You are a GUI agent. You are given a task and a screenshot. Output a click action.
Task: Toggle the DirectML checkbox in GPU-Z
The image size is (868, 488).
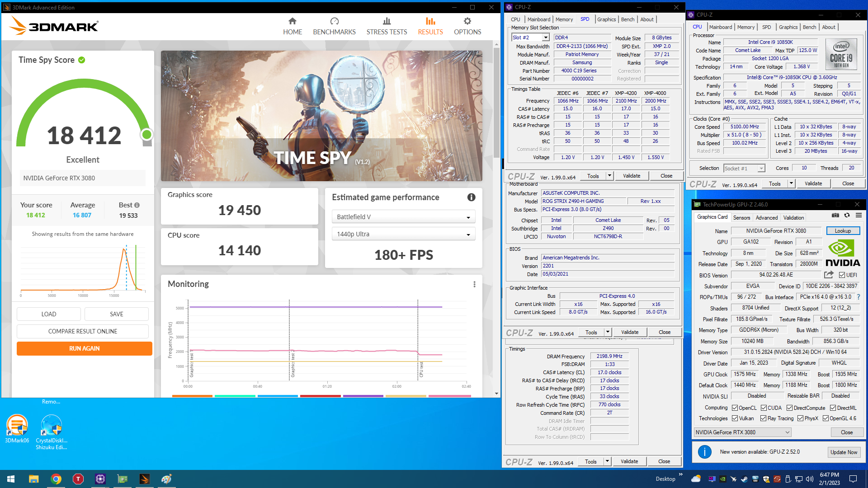point(833,408)
